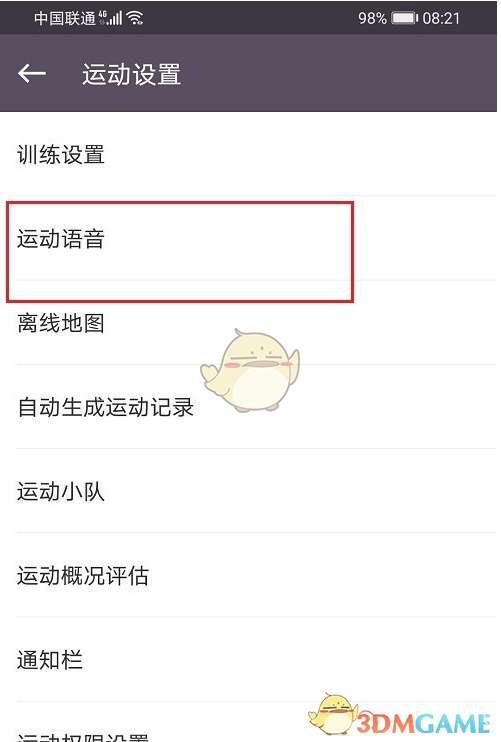Tap the 08:21 clock in status bar
Image resolution: width=501 pixels, height=742 pixels.
[441, 18]
